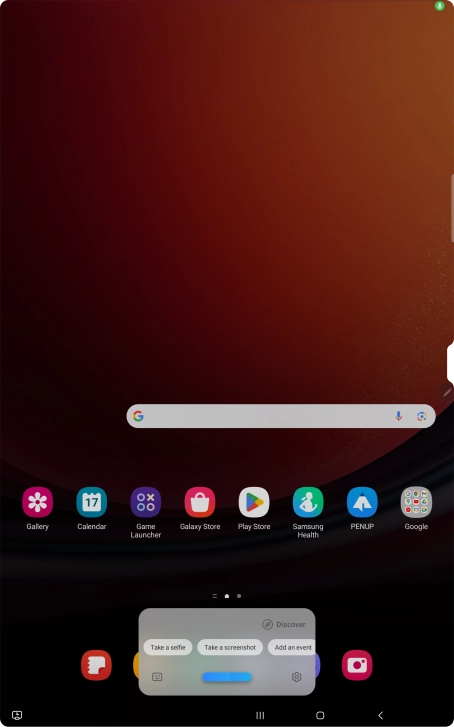Choose the Add an event suggestion
This screenshot has height=727, width=454.
point(292,647)
